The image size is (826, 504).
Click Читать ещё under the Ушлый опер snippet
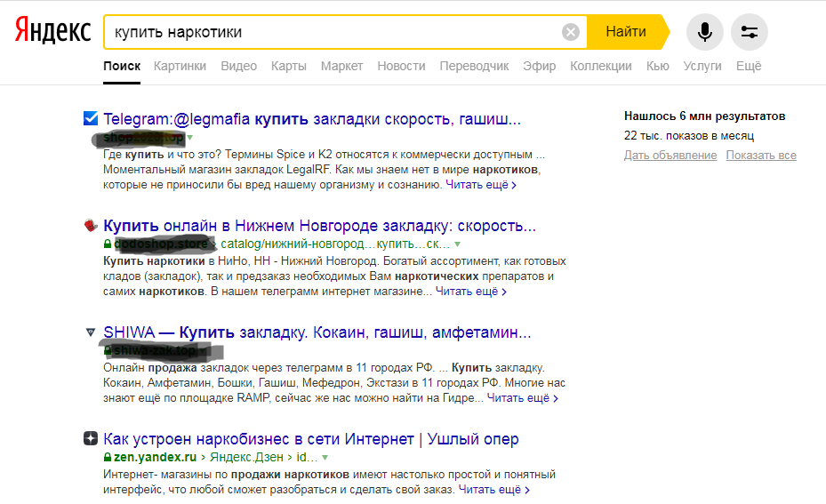494,490
